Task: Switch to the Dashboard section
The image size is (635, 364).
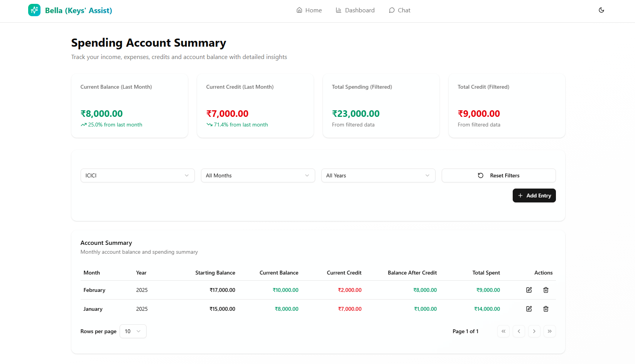Action: click(x=355, y=10)
